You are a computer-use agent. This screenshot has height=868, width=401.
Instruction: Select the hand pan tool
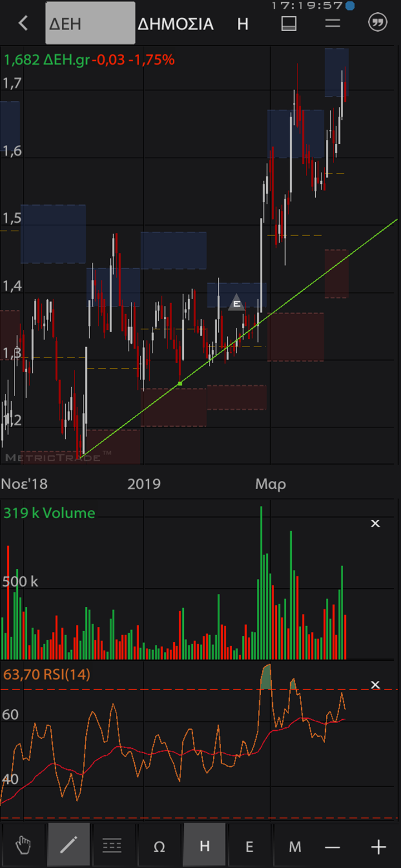(x=23, y=847)
